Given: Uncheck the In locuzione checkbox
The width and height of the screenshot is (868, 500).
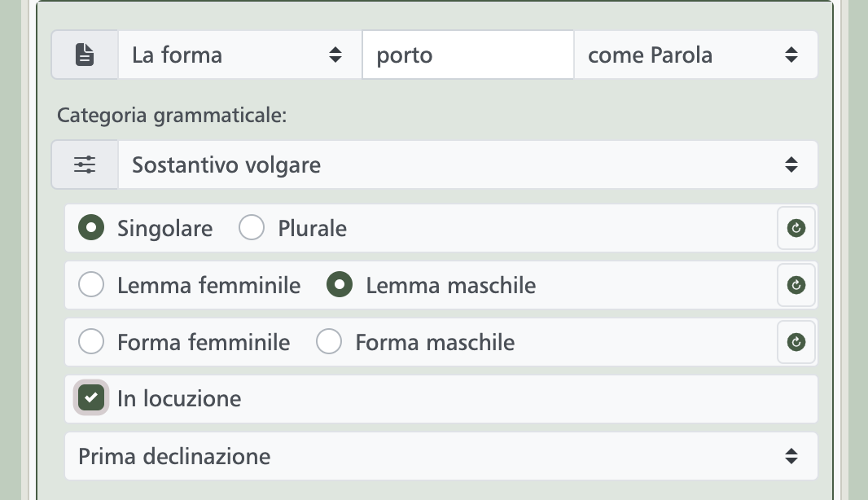Looking at the screenshot, I should 91,398.
